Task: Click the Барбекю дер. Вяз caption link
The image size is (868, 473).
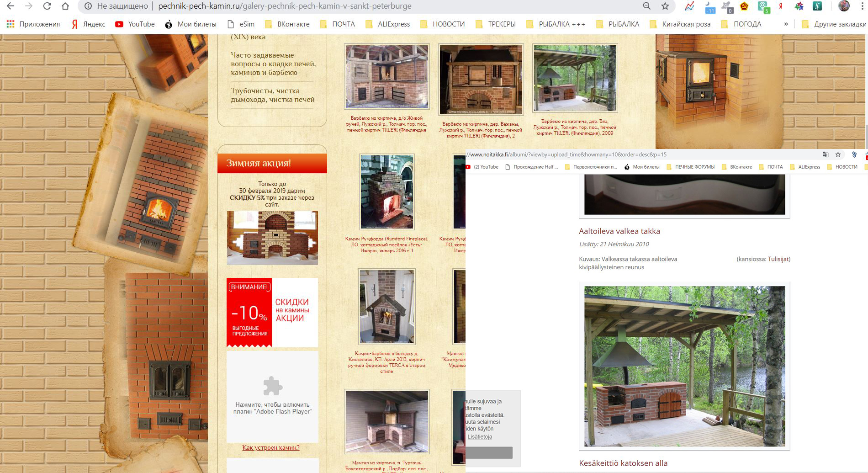Action: pos(575,127)
